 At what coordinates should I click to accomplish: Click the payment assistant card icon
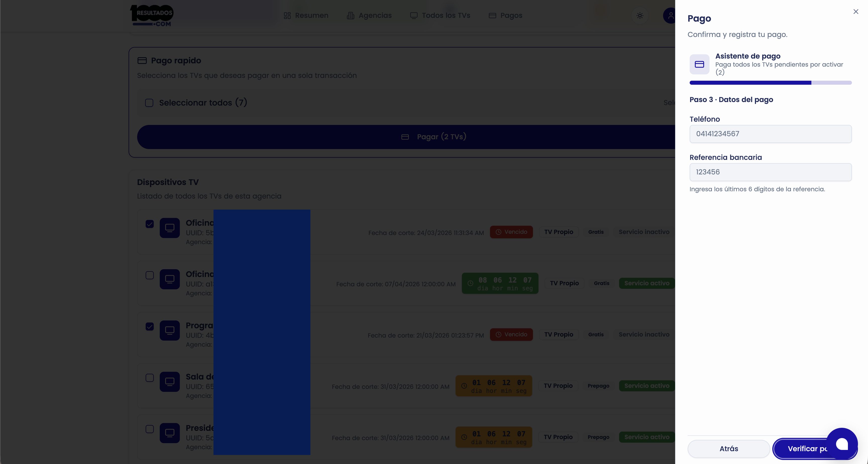point(699,64)
